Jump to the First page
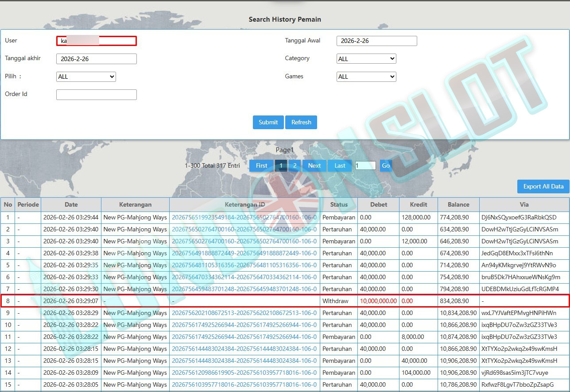This screenshot has height=392, width=570. [x=261, y=165]
